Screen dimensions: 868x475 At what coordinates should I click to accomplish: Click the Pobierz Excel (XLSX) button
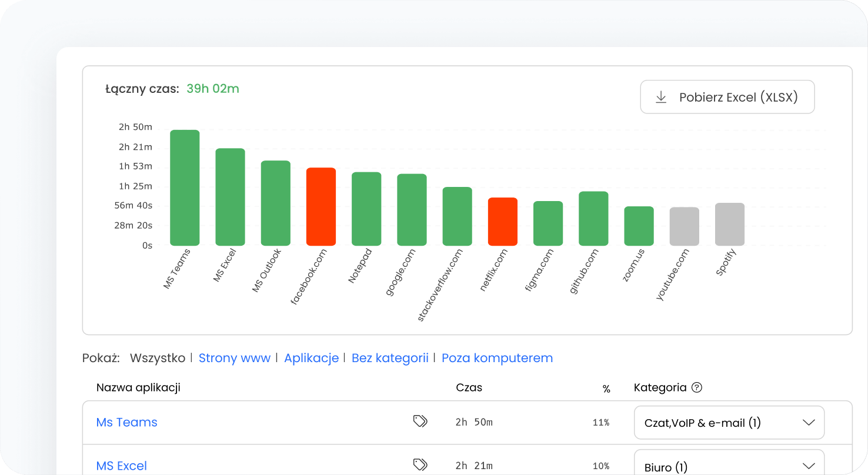point(727,97)
